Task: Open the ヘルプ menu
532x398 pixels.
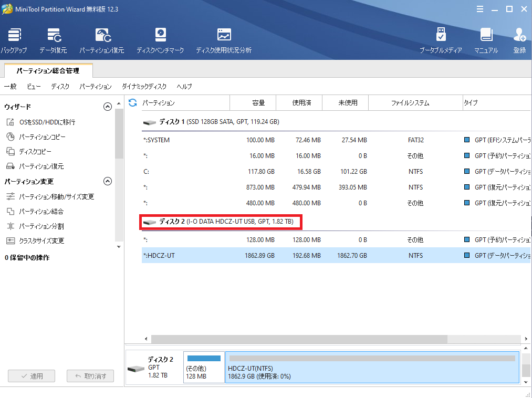Action: coord(184,87)
